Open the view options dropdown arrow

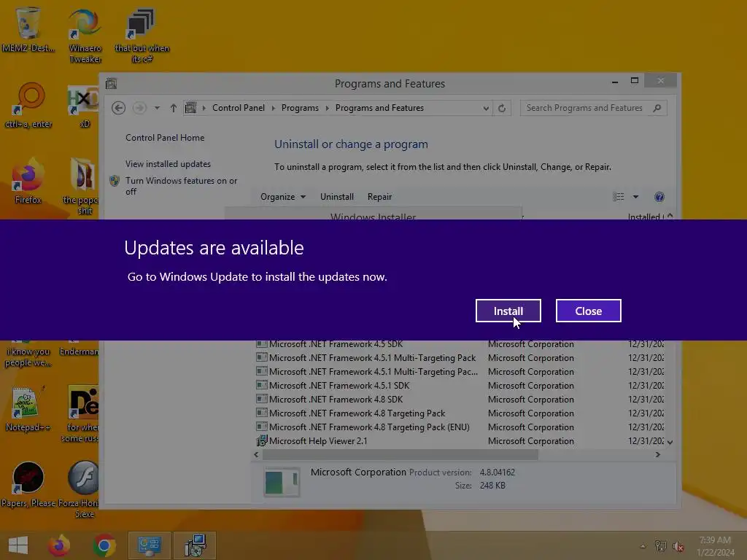click(x=635, y=197)
